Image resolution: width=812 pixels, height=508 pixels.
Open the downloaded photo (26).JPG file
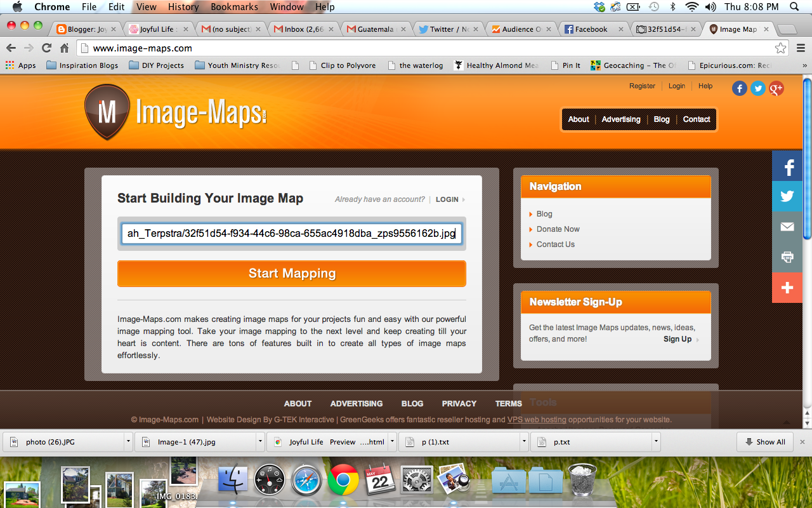(x=63, y=441)
